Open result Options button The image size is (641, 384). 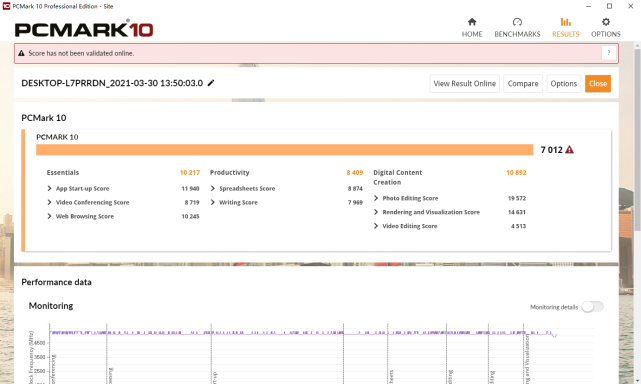click(x=563, y=83)
